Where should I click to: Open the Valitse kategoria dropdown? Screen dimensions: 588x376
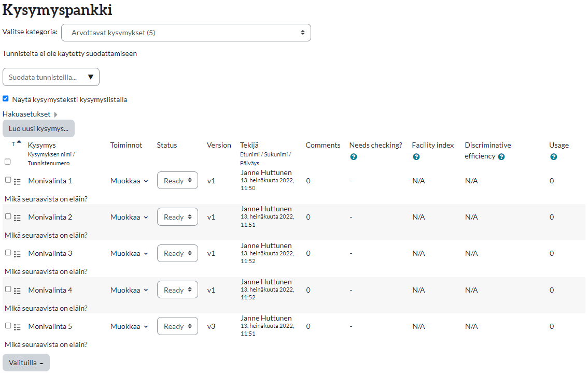tap(186, 33)
